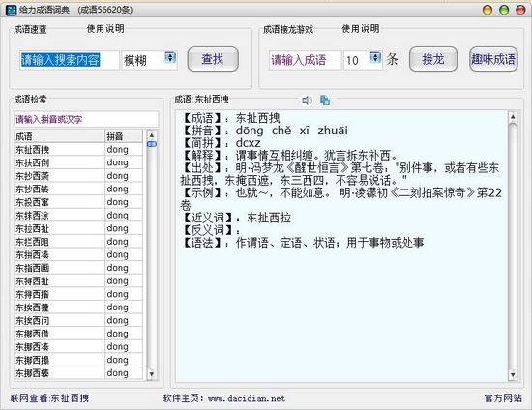Select idiom row 东抹西涂
The height and width of the screenshot is (410, 532).
coord(78,216)
